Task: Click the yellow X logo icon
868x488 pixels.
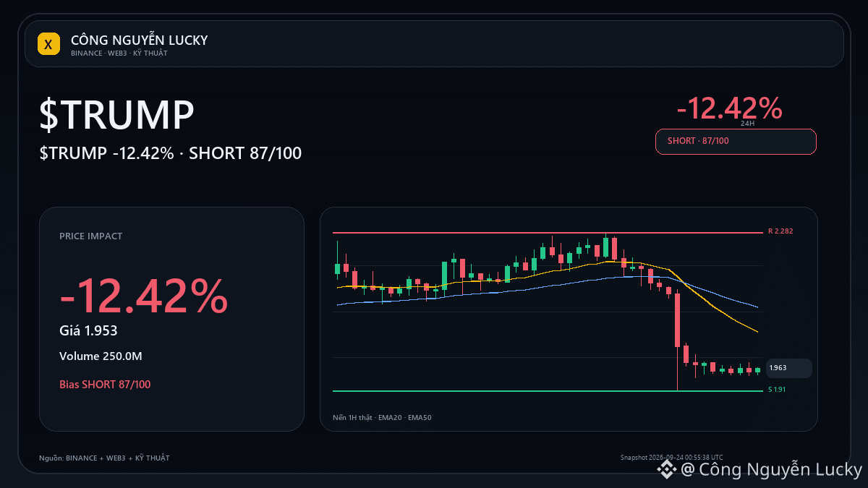Action: coord(48,44)
